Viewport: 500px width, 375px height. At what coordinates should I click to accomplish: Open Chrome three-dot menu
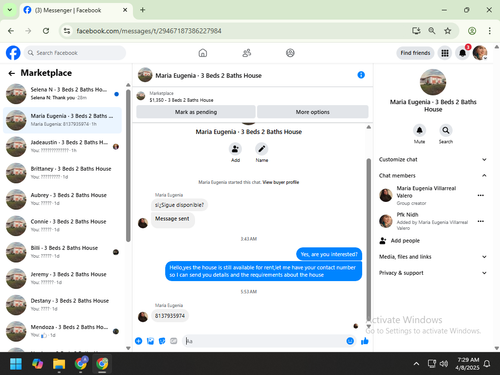pyautogui.click(x=489, y=31)
